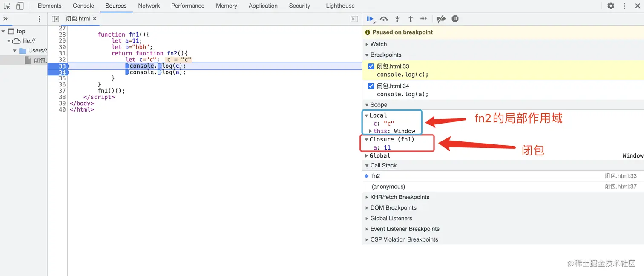Click console.log(a); breakpoint text

[402, 94]
